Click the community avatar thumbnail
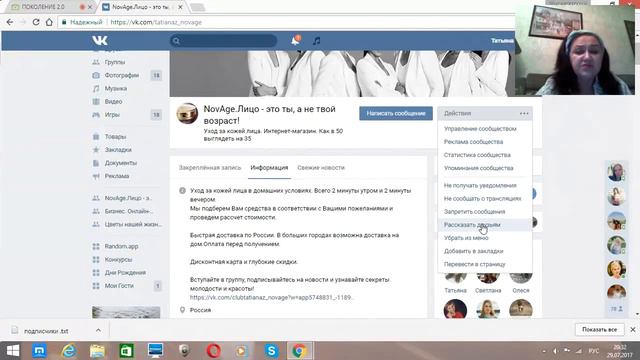Image resolution: width=640 pixels, height=360 pixels. 187,113
